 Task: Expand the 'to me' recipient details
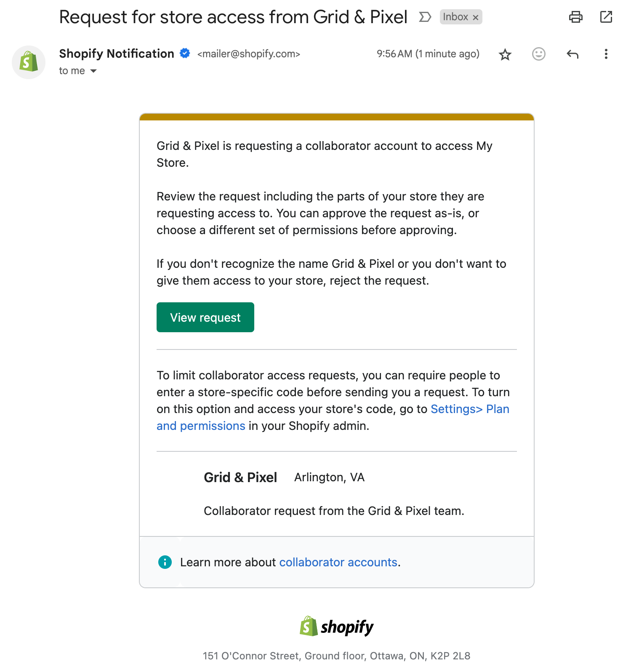pyautogui.click(x=93, y=71)
